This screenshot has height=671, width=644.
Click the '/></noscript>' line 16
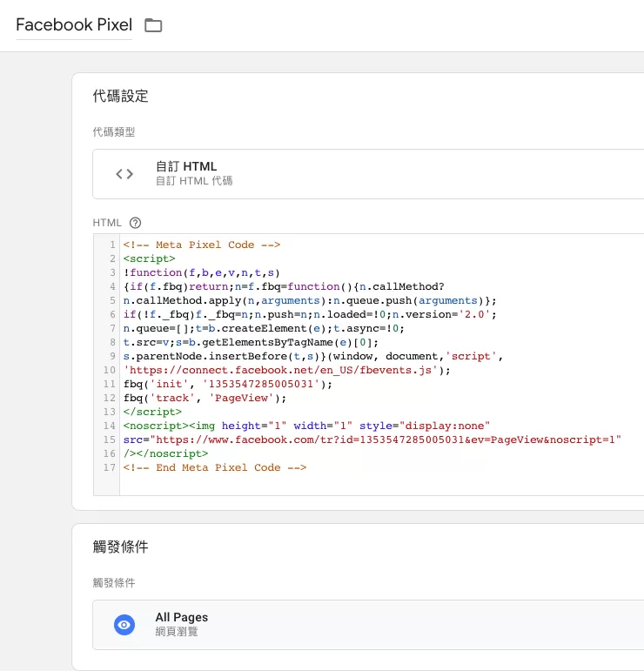click(165, 453)
